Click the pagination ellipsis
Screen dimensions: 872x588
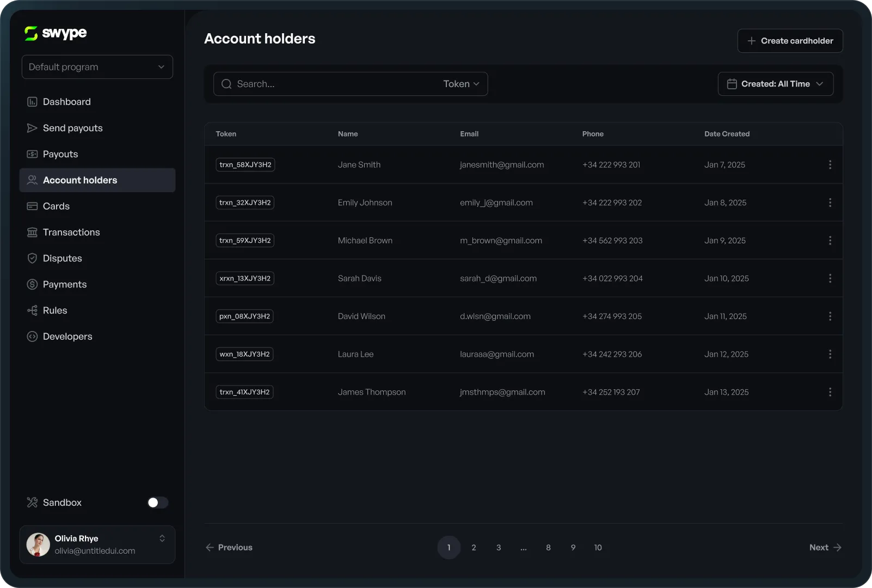click(524, 548)
